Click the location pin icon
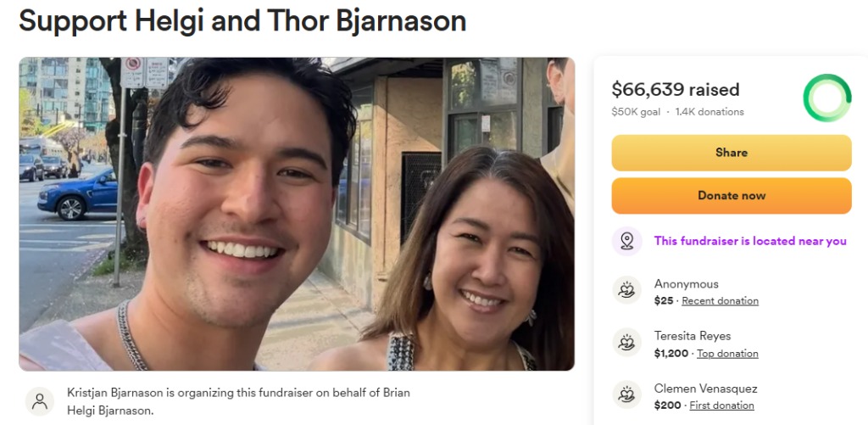Viewport: 868px width, 425px height. click(626, 241)
